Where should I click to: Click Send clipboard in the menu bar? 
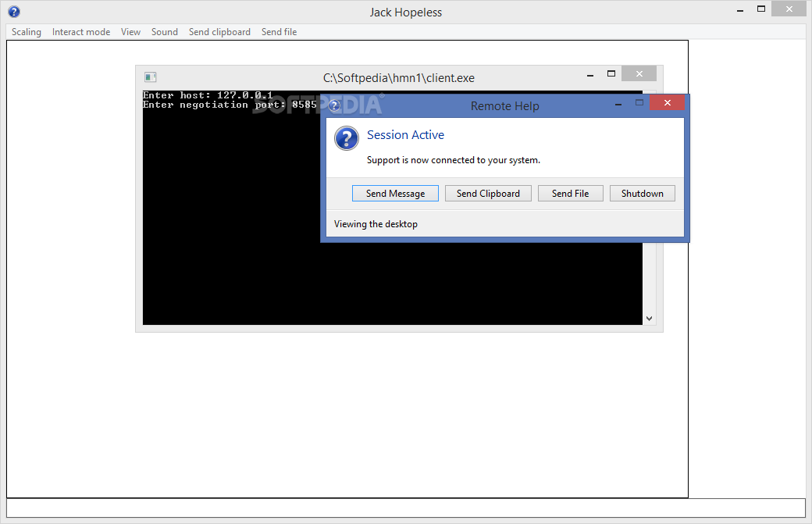(219, 31)
